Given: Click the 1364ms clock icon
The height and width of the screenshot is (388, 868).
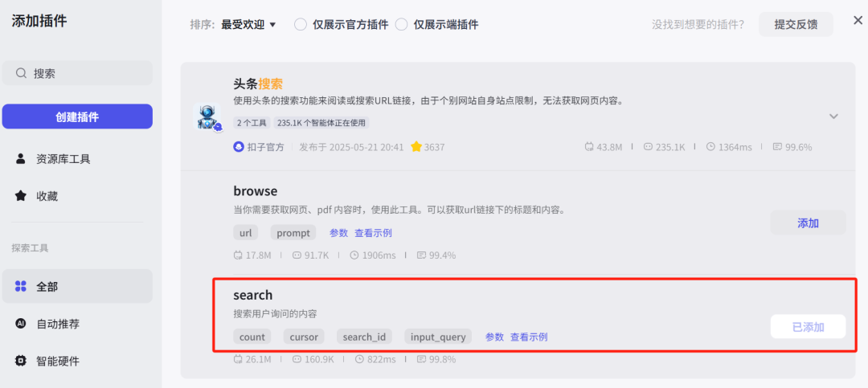Looking at the screenshot, I should (x=710, y=147).
